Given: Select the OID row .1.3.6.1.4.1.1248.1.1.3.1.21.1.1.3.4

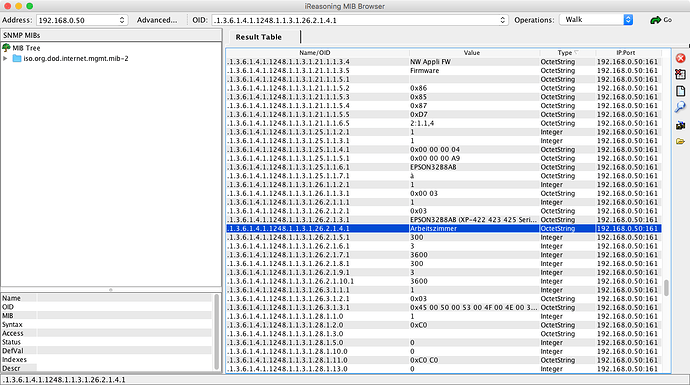Looking at the screenshot, I should pyautogui.click(x=444, y=62).
